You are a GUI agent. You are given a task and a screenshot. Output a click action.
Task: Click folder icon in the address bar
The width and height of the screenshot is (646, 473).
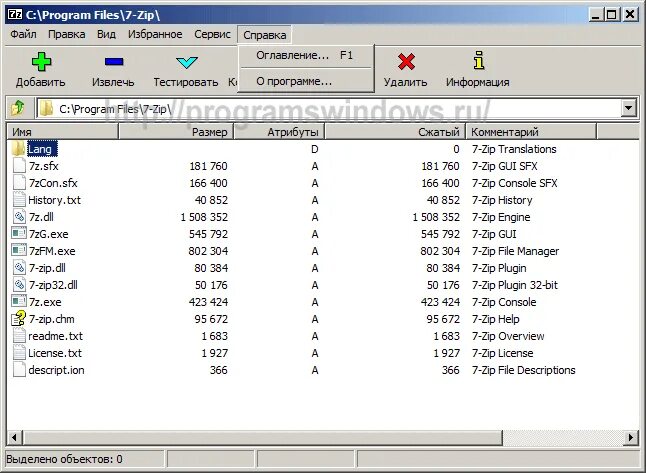pyautogui.click(x=47, y=109)
